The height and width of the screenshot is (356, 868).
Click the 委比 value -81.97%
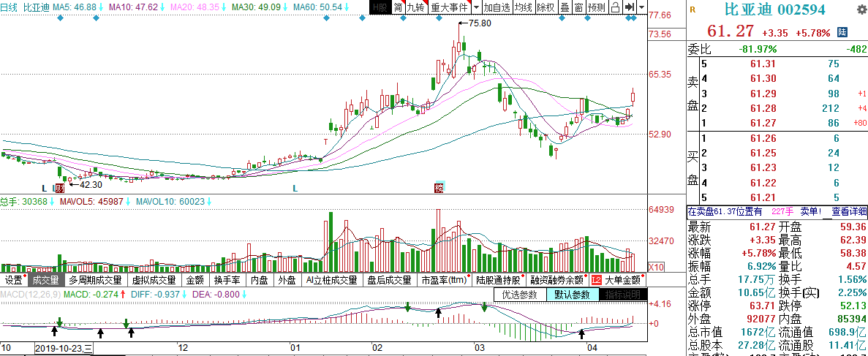[x=758, y=49]
